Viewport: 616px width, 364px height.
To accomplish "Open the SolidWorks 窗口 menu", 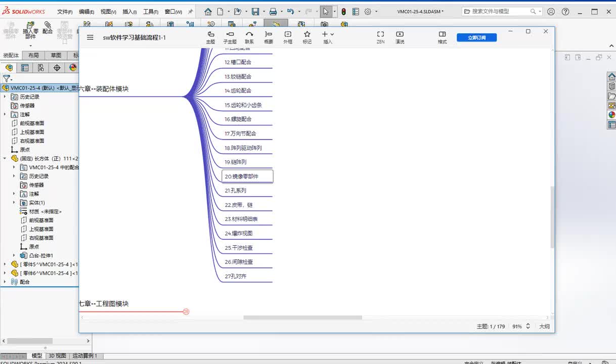I will 173,12.
